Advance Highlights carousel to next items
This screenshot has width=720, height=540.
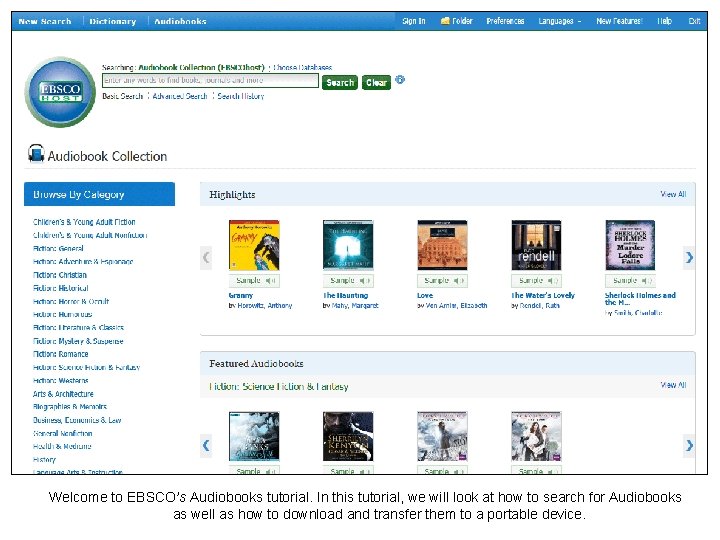point(689,258)
